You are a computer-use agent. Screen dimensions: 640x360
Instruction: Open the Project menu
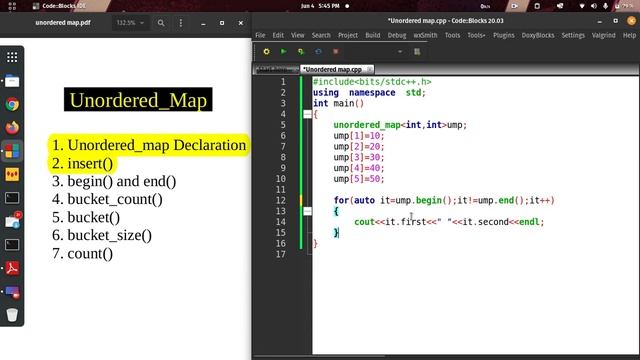click(x=348, y=35)
